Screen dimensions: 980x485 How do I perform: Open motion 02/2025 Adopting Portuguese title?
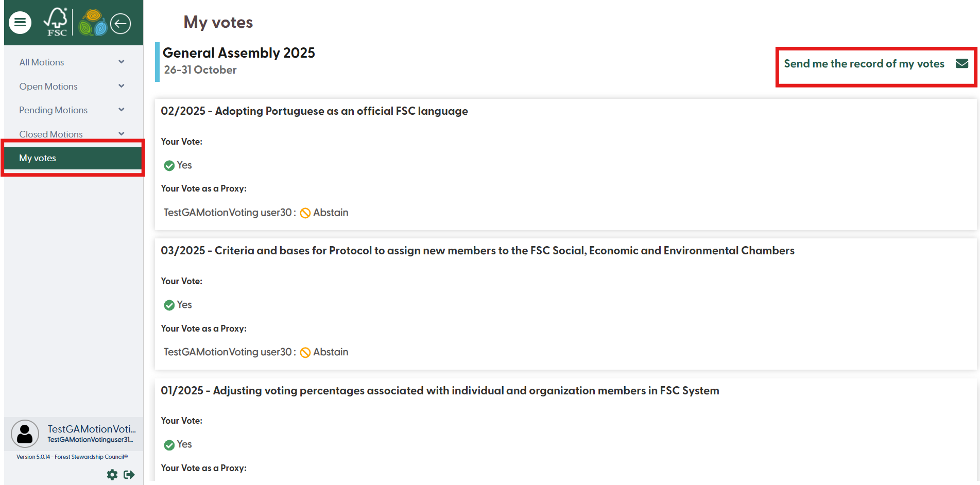tap(314, 111)
